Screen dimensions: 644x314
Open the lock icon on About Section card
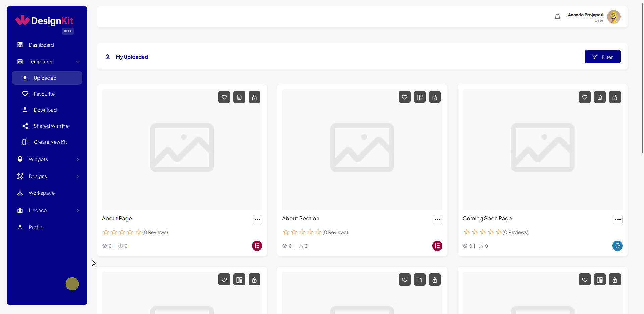click(435, 97)
